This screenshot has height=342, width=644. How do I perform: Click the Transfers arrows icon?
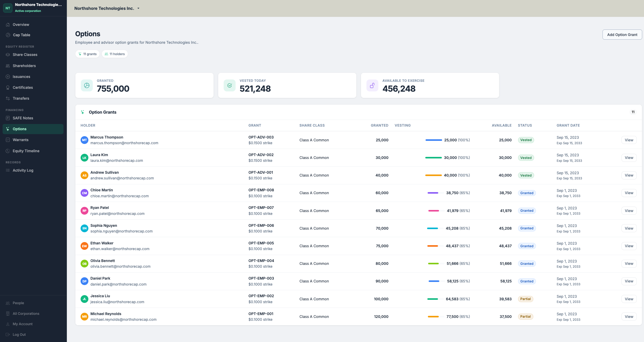(x=8, y=98)
